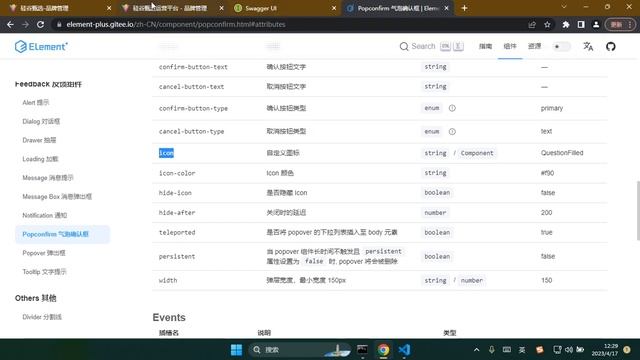Image resolution: width=640 pixels, height=360 pixels.
Task: Reload the current page
Action: click(x=40, y=24)
